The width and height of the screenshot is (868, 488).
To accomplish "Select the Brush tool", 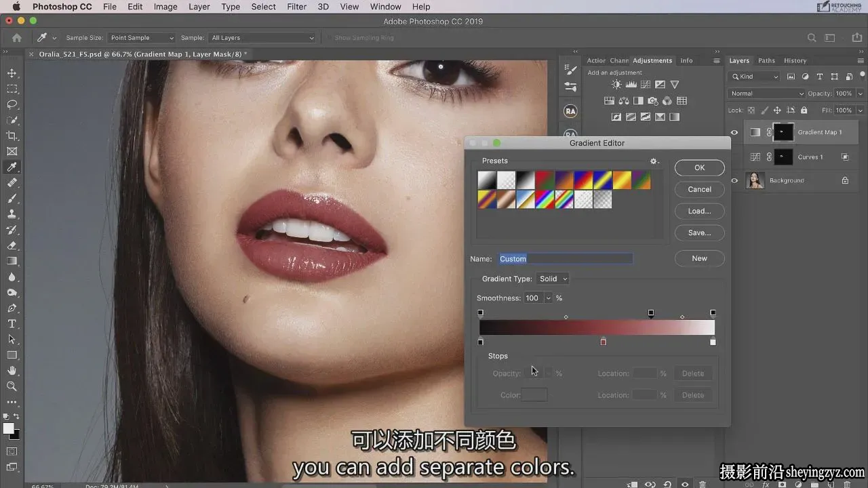I will pos(12,199).
